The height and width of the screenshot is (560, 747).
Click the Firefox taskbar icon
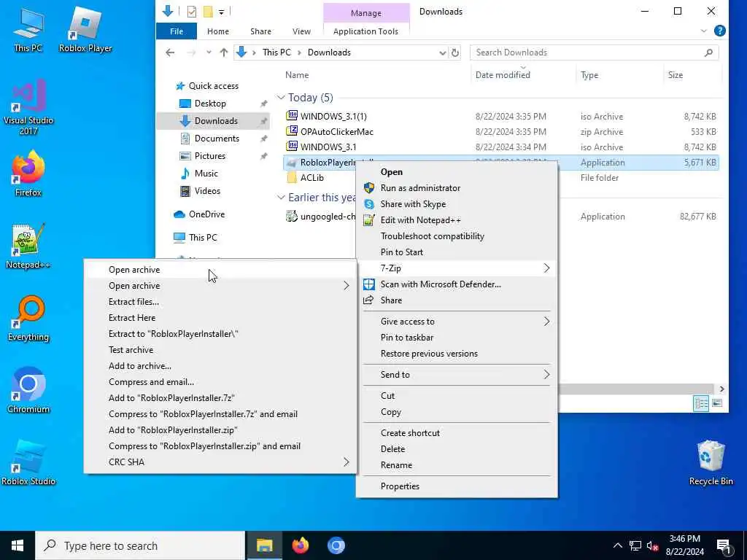pyautogui.click(x=300, y=545)
